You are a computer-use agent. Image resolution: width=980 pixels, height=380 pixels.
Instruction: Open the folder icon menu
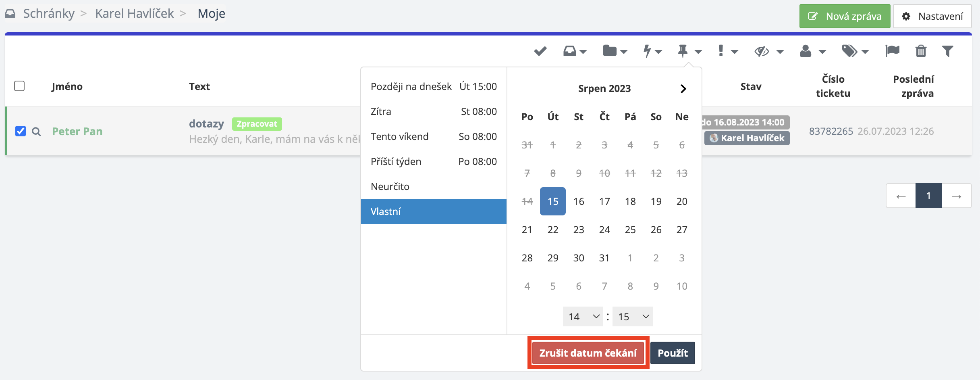point(615,51)
